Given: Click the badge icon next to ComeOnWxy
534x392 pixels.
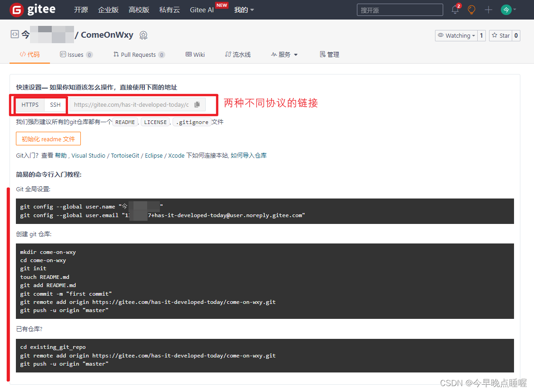Looking at the screenshot, I should point(143,35).
